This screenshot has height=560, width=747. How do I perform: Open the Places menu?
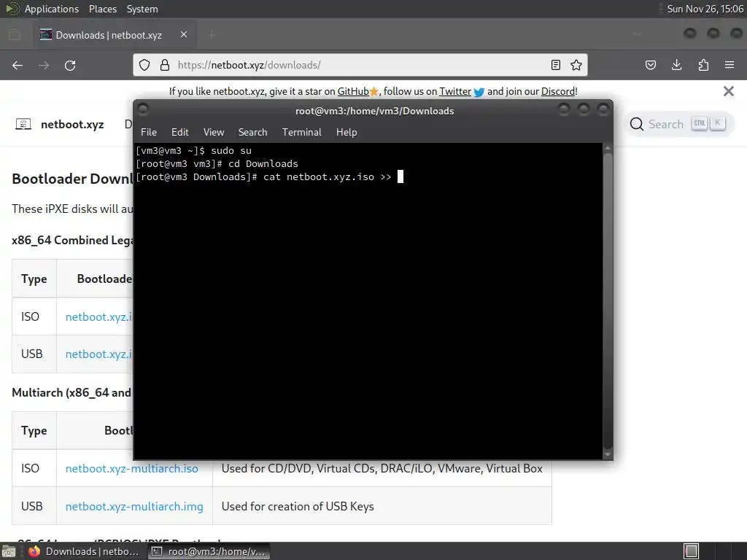(x=103, y=9)
